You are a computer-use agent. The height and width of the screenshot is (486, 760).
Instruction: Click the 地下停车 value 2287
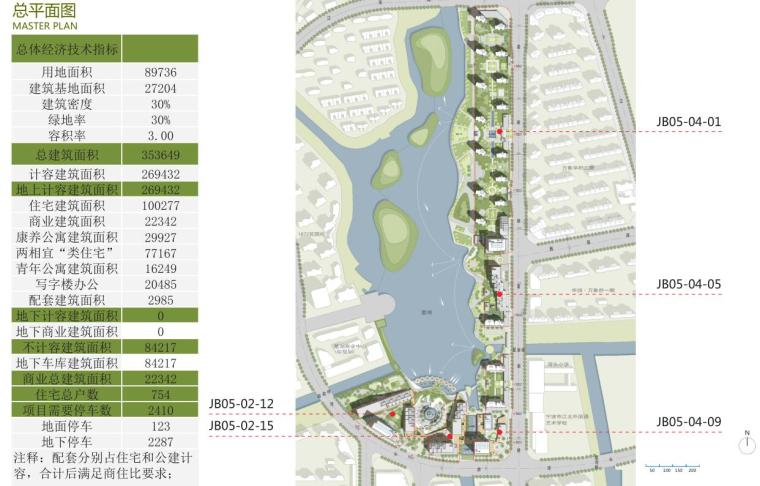160,442
